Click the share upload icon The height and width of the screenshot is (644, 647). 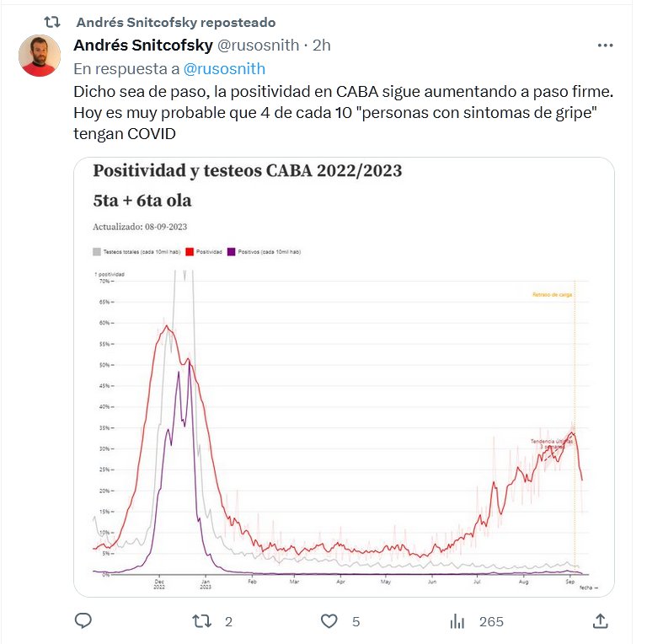(601, 621)
